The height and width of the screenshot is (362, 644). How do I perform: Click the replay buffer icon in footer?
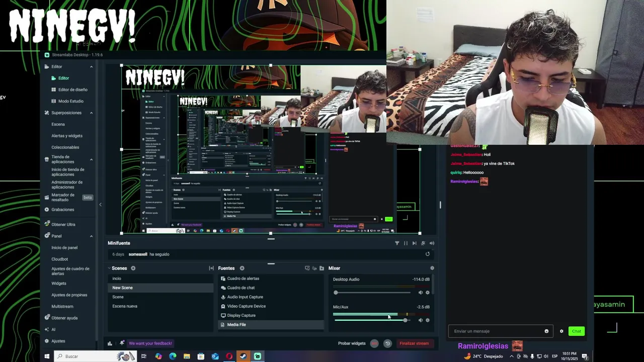[x=387, y=343]
